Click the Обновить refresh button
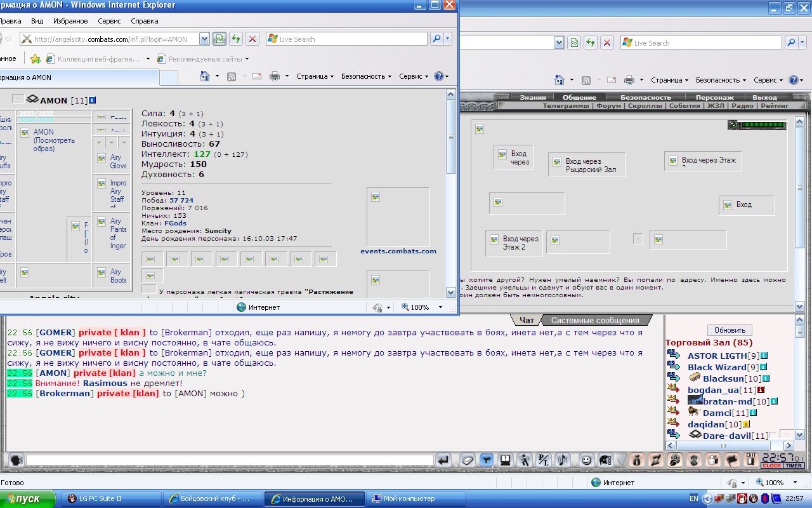 (x=730, y=330)
